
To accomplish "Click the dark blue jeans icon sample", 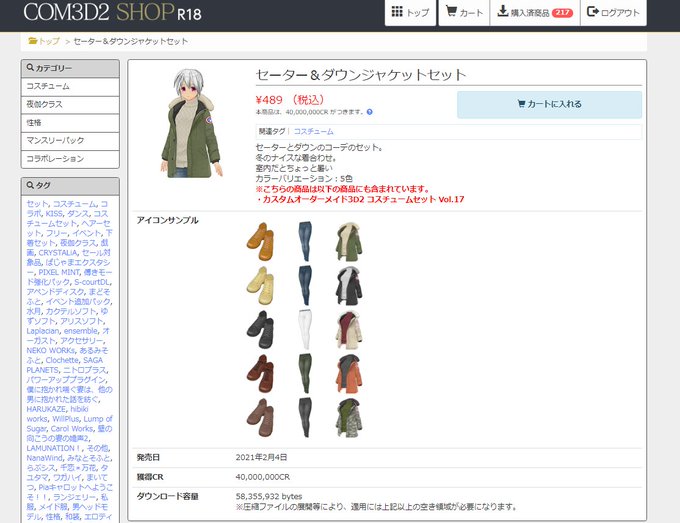I will [305, 285].
